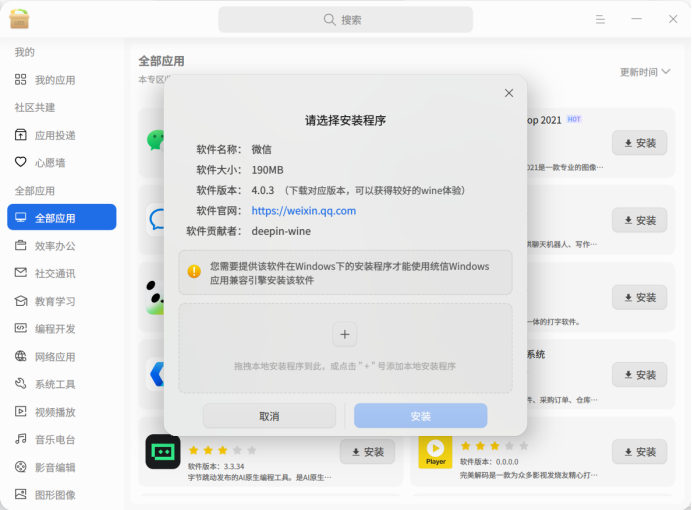The height and width of the screenshot is (510, 692).
Task: Click the panda app icon
Action: point(155,297)
